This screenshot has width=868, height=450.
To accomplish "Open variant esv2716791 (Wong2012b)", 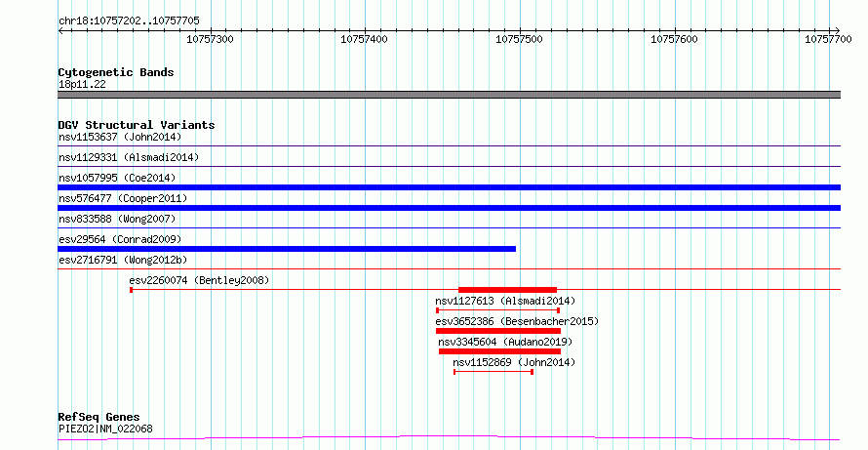I will coord(123,260).
